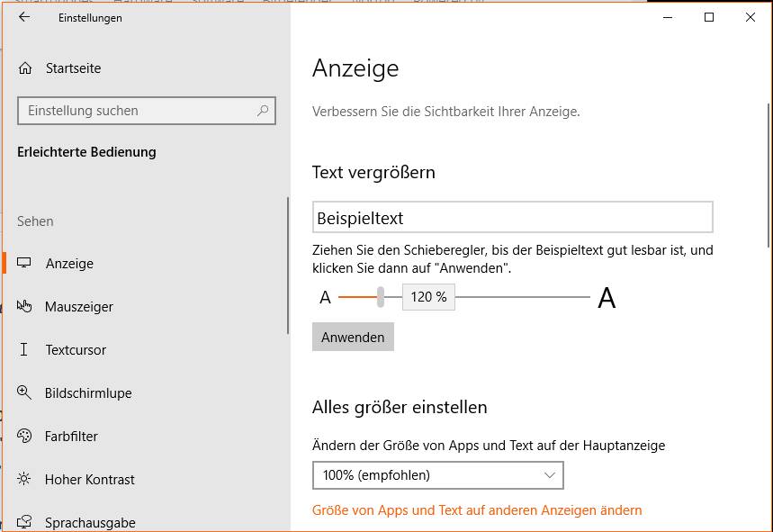Open the Anzeige settings page
The width and height of the screenshot is (773, 532).
pos(146,263)
